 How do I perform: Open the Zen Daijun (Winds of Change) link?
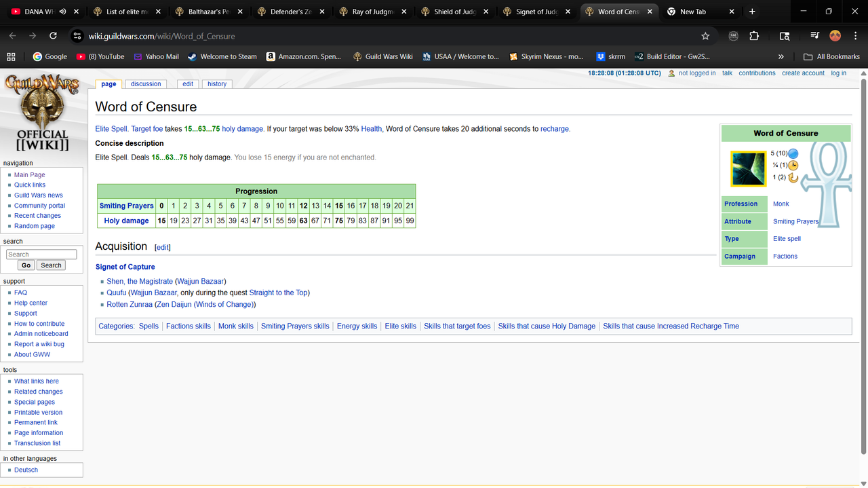[205, 304]
